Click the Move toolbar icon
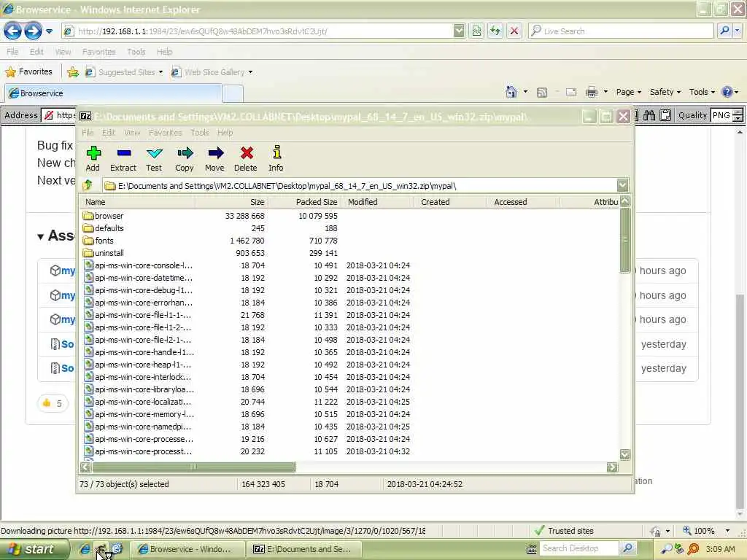Screen dimensions: 747x560 [215, 158]
